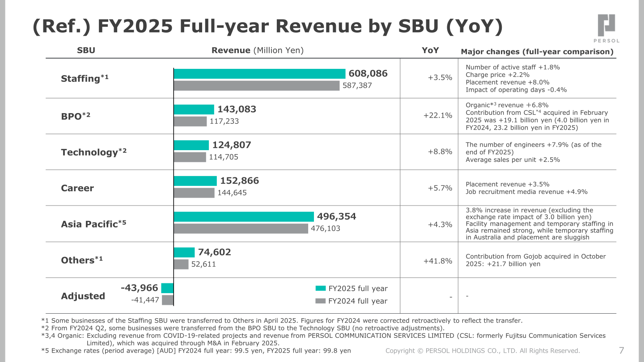Click the '+8.8%' YoY figure

coord(440,152)
